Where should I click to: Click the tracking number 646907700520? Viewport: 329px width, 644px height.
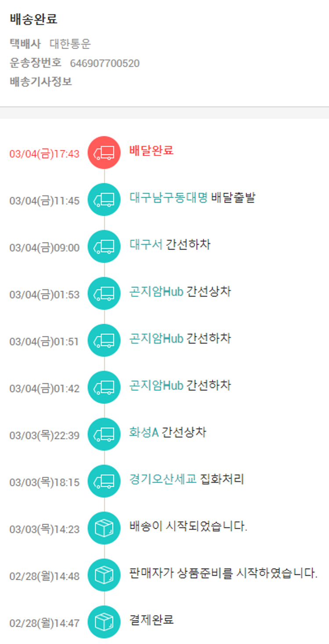104,64
